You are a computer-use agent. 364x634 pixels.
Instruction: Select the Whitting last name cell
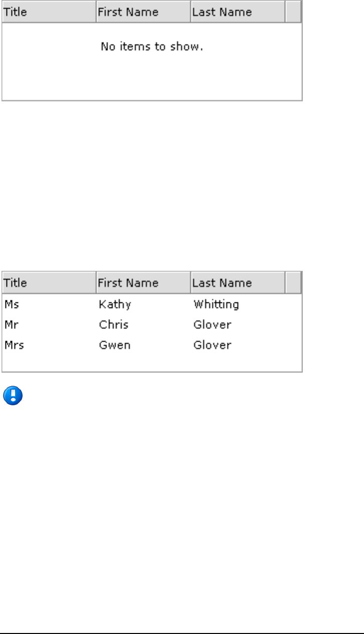[216, 304]
